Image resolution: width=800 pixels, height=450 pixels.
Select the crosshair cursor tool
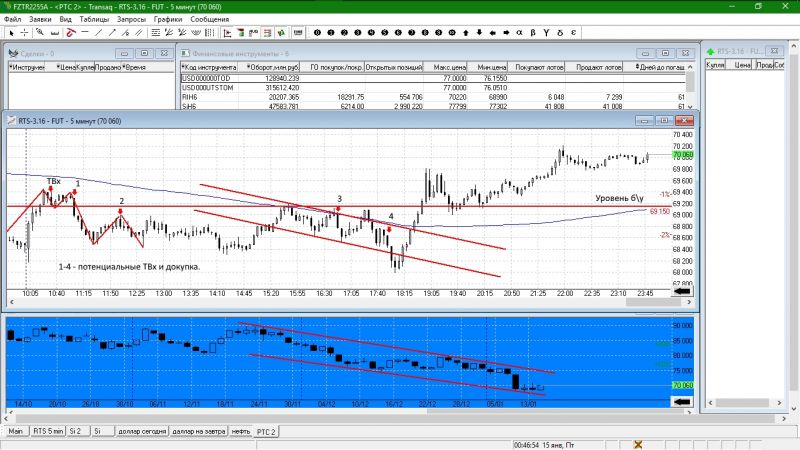(24, 33)
